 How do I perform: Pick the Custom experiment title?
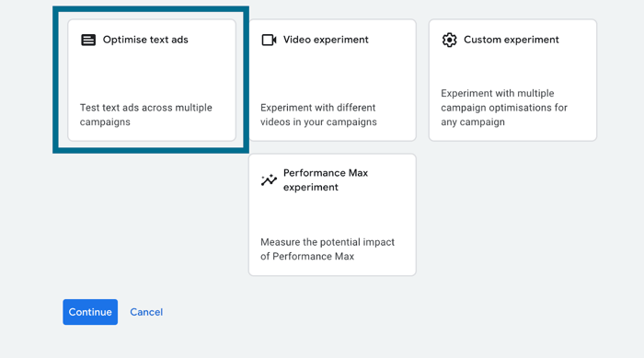pyautogui.click(x=512, y=40)
